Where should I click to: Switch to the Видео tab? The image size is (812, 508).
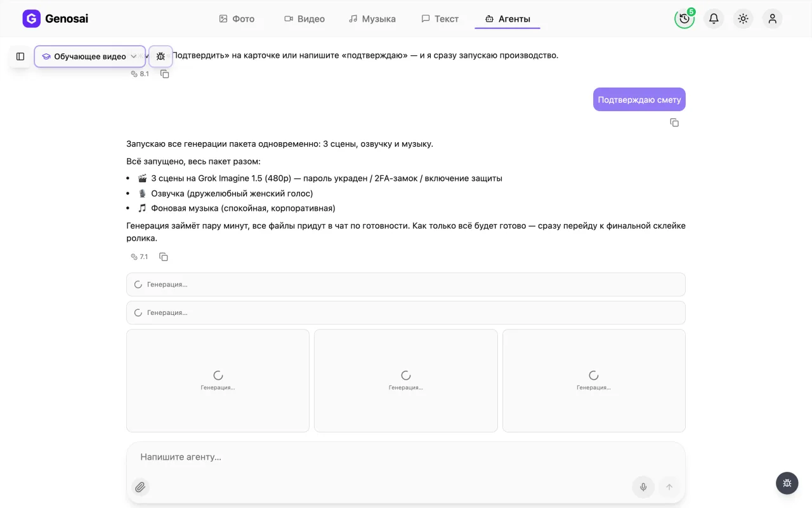coord(304,19)
